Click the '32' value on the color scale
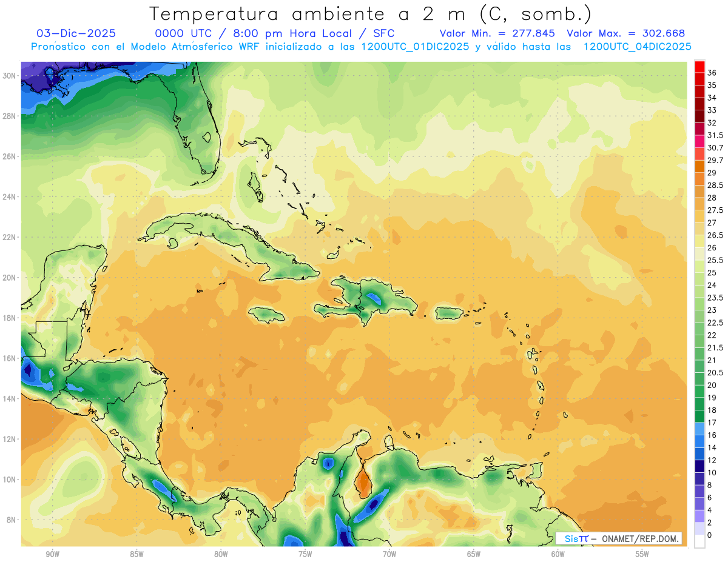 pyautogui.click(x=712, y=122)
